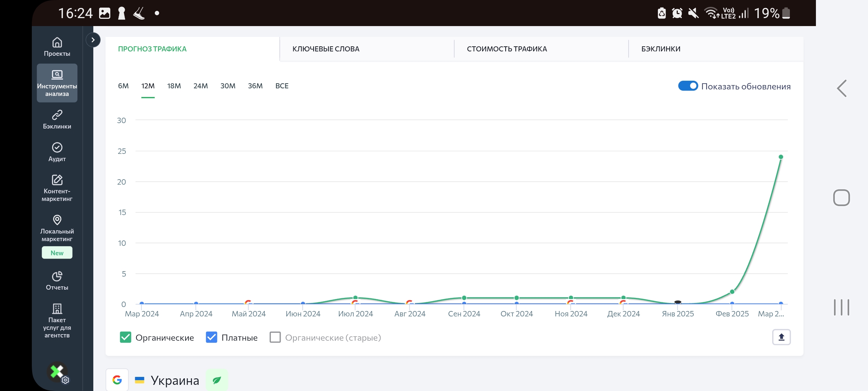868x391 pixels.
Task: Open the Backlinks link icon in sidebar
Action: pos(57,115)
